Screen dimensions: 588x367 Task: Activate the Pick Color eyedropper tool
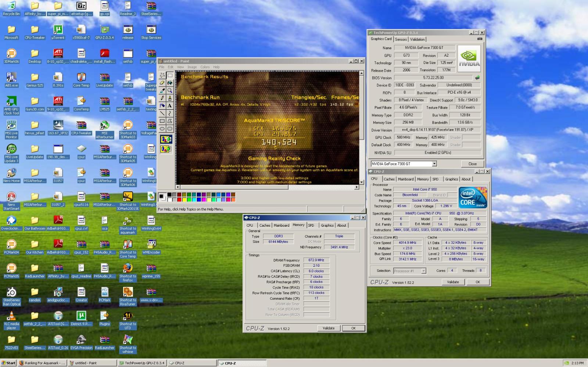click(162, 90)
